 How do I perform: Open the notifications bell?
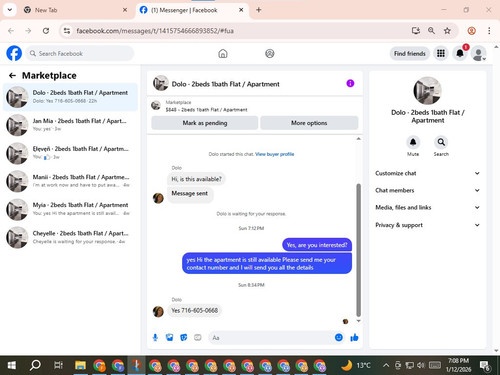click(460, 53)
